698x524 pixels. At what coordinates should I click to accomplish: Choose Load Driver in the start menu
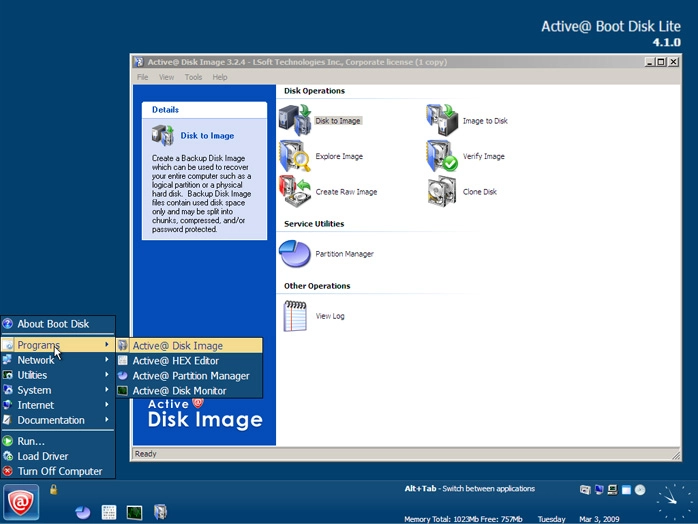58,456
